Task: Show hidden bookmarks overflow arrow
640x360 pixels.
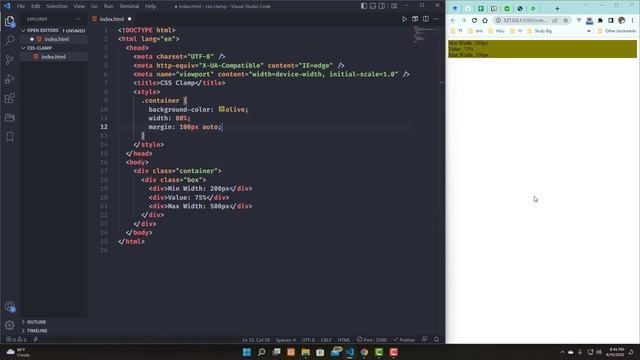Action: tap(589, 31)
